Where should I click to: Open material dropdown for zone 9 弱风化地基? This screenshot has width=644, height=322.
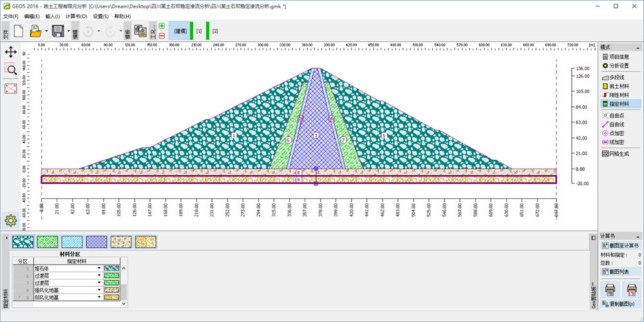(x=99, y=297)
